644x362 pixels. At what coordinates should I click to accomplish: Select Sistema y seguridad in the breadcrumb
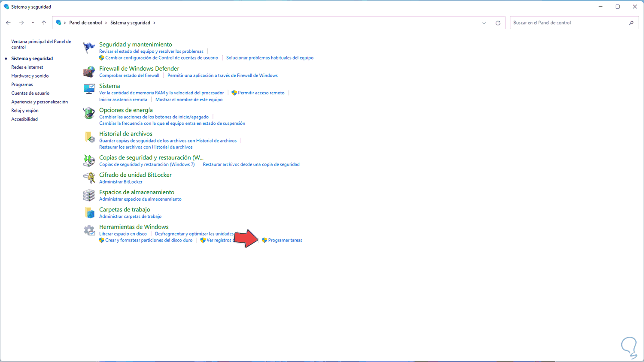tap(130, 23)
